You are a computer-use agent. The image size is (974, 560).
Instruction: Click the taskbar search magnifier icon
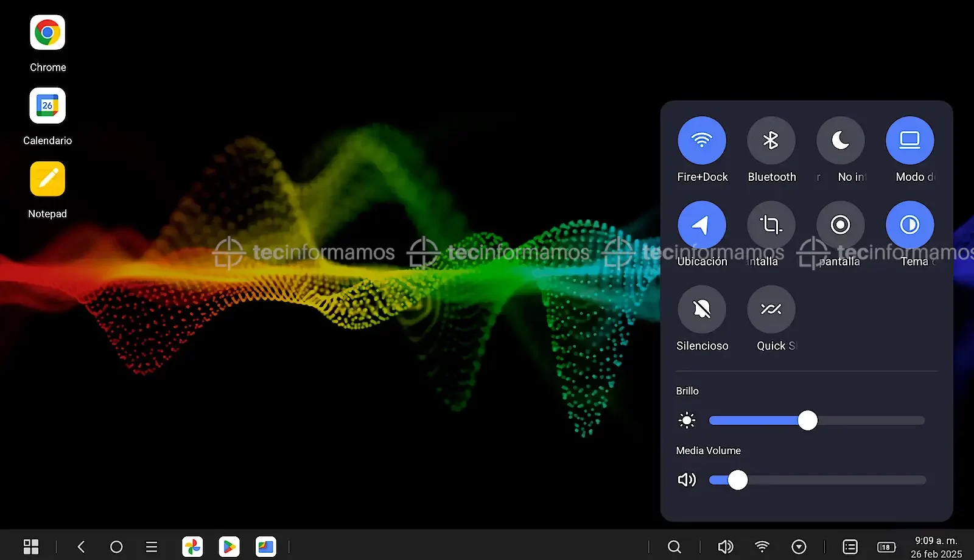click(x=674, y=547)
